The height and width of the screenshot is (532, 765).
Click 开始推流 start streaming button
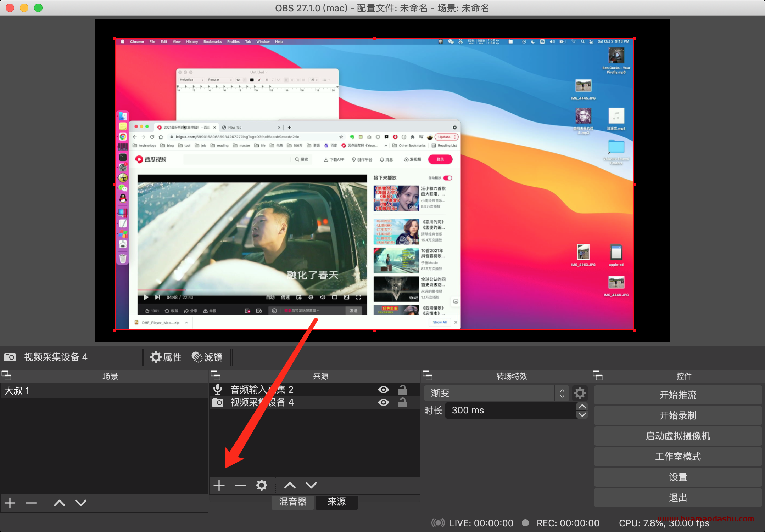click(x=678, y=395)
